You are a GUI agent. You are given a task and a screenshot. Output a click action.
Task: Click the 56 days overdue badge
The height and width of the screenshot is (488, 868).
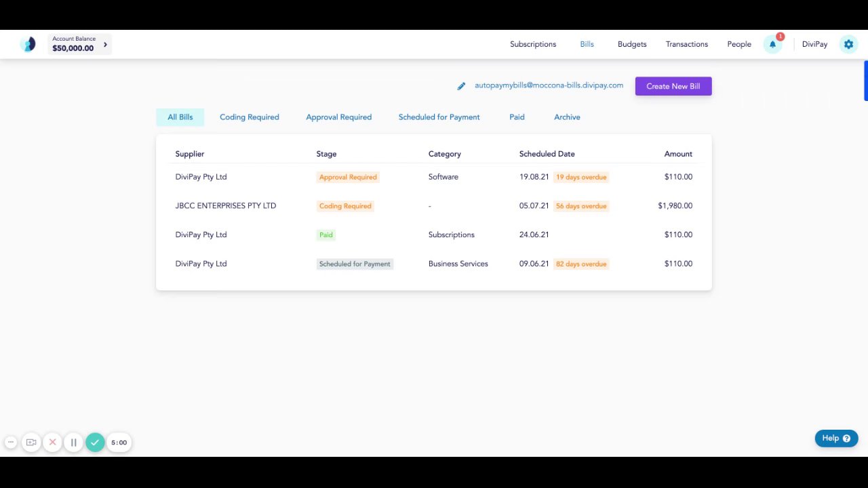coord(581,206)
